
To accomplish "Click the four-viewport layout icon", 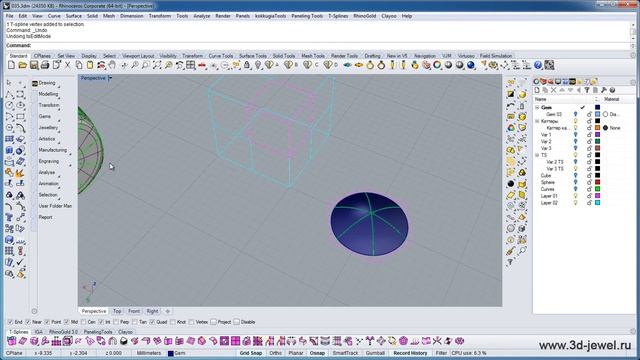I will point(191,65).
